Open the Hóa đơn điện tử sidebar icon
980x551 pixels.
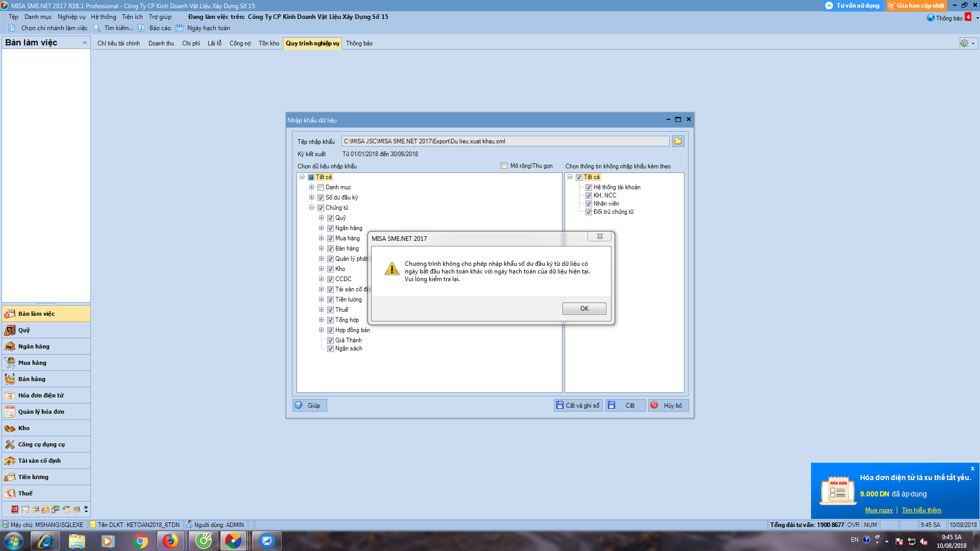(10, 395)
